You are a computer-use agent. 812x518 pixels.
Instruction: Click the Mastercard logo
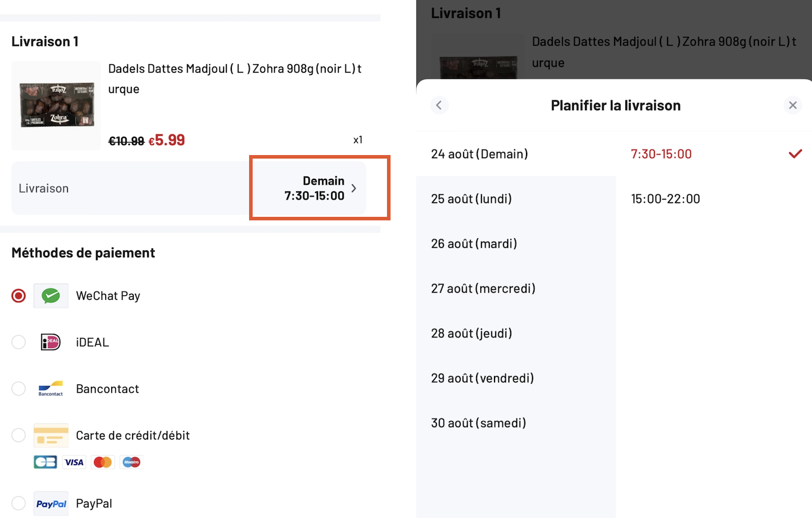(x=103, y=462)
